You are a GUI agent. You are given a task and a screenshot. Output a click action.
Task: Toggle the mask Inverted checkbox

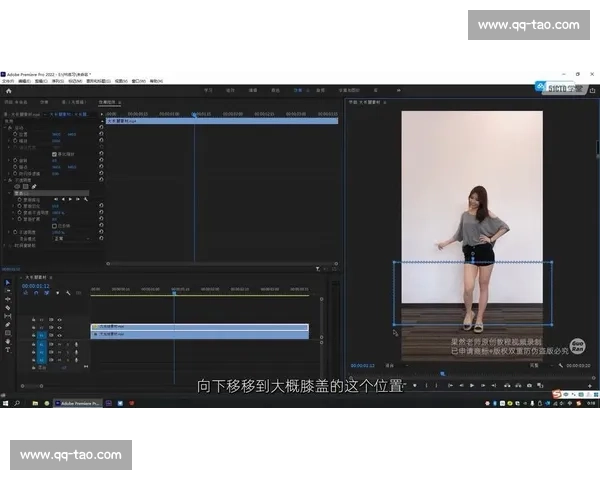pyautogui.click(x=54, y=225)
